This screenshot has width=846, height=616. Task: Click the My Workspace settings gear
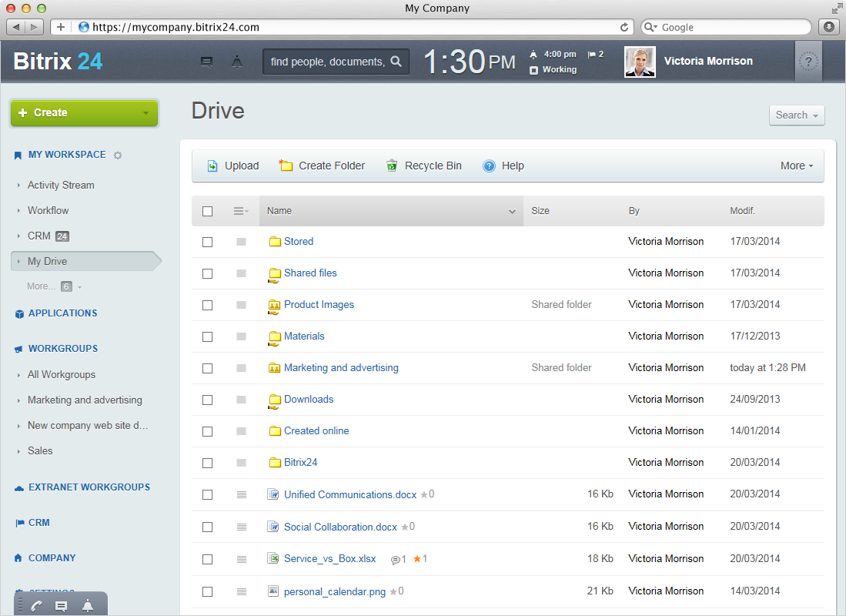point(118,156)
